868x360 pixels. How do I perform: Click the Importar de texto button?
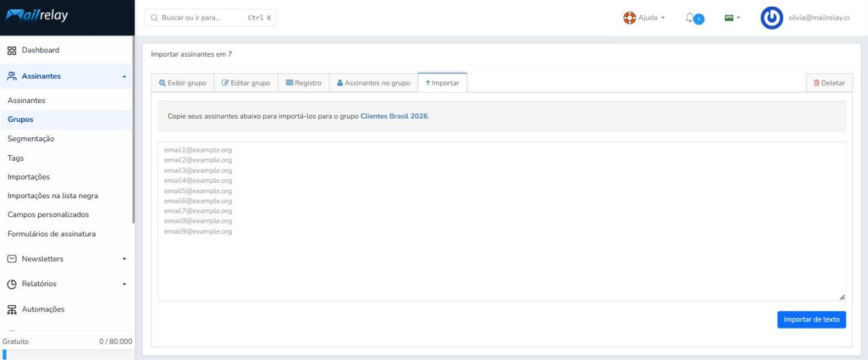click(811, 319)
